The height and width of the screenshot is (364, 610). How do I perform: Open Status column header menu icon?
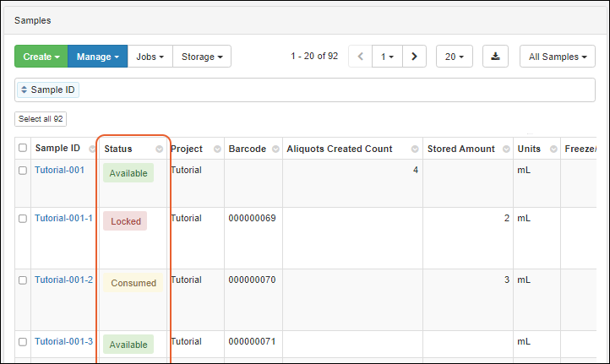pos(160,149)
